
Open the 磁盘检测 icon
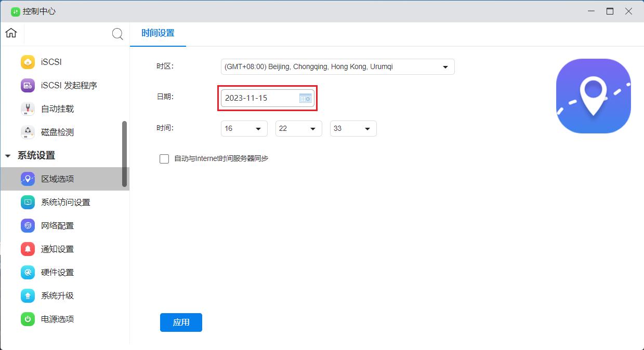point(28,132)
